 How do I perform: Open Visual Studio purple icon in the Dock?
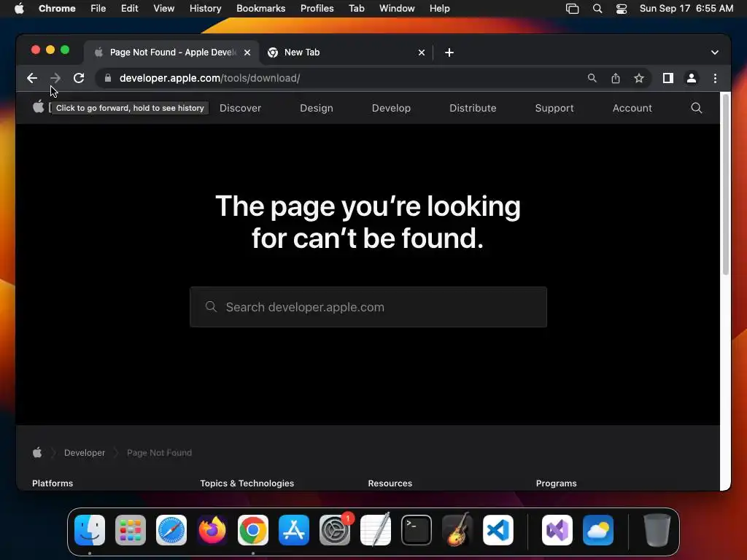click(x=557, y=530)
